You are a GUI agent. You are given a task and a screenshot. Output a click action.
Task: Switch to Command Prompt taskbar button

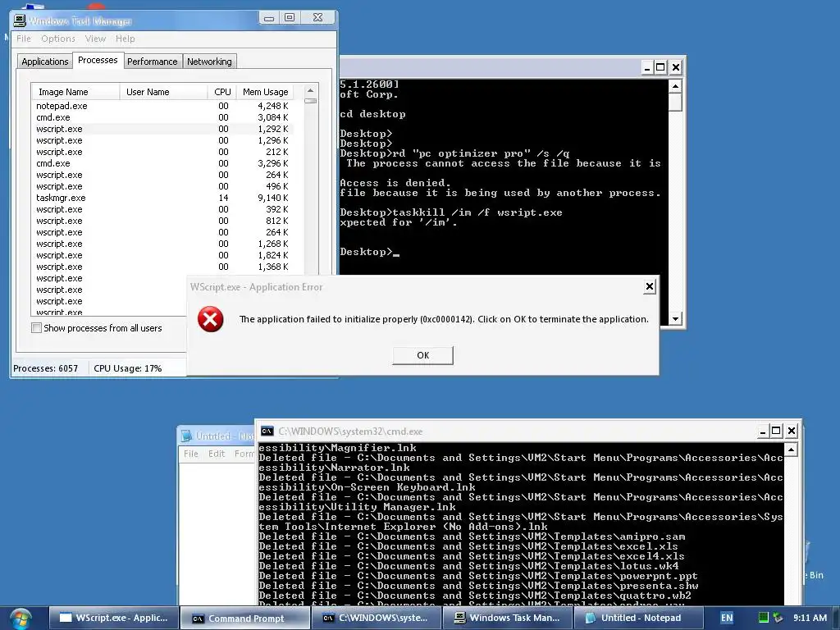(244, 619)
